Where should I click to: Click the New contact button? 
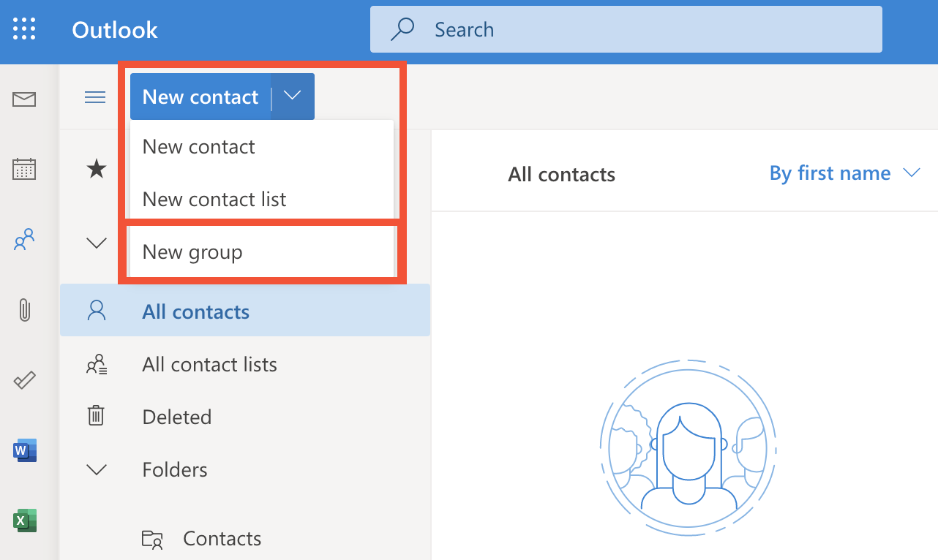pyautogui.click(x=198, y=96)
